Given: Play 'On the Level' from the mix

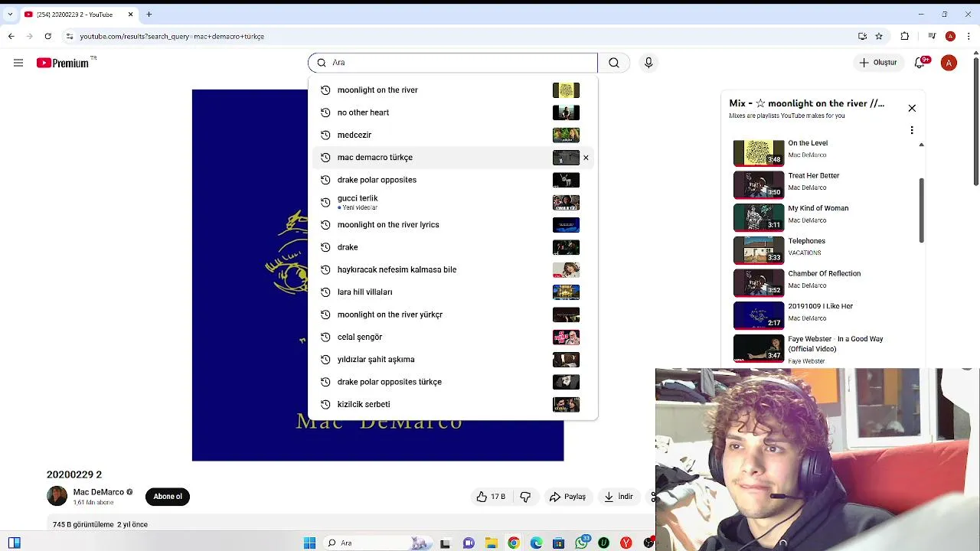Looking at the screenshot, I should coord(823,152).
